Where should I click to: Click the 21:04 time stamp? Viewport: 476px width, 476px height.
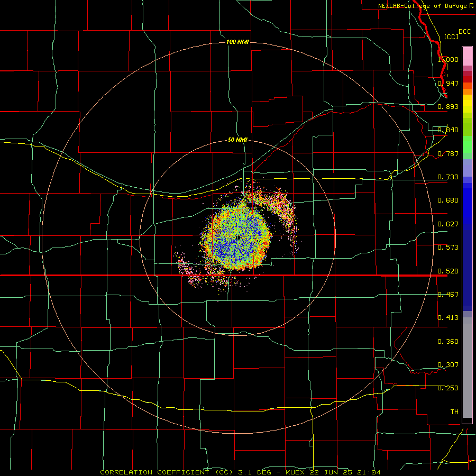[x=368, y=472]
